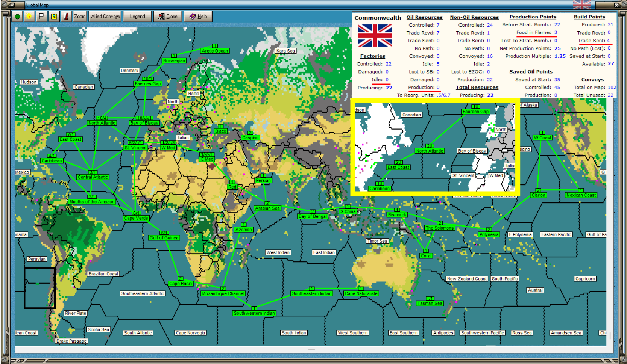This screenshot has width=627, height=364.
Task: Click the Cape Basin label
Action: pyautogui.click(x=181, y=284)
